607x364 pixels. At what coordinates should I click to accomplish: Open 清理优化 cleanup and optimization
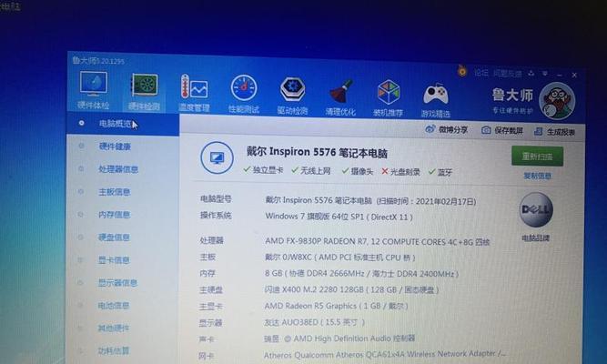point(340,97)
